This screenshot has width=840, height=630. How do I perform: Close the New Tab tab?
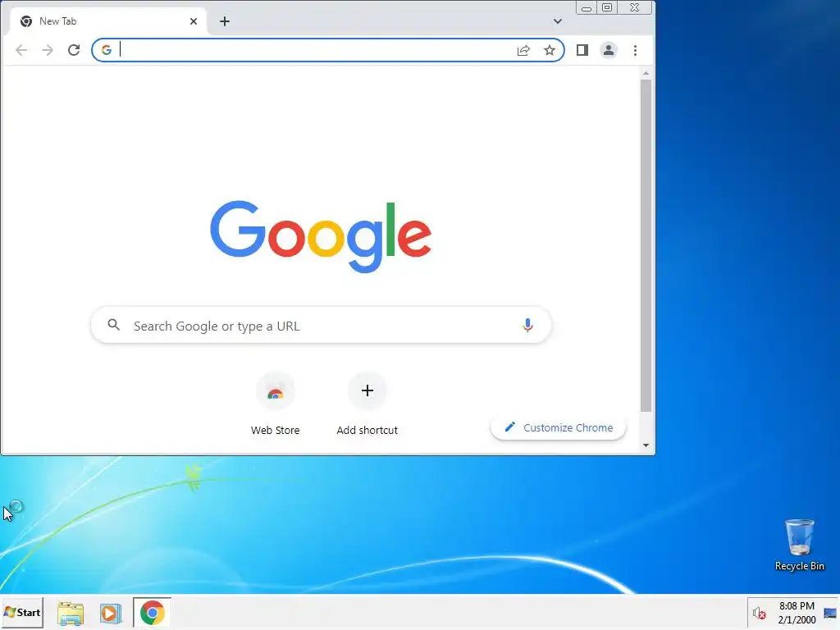click(194, 21)
